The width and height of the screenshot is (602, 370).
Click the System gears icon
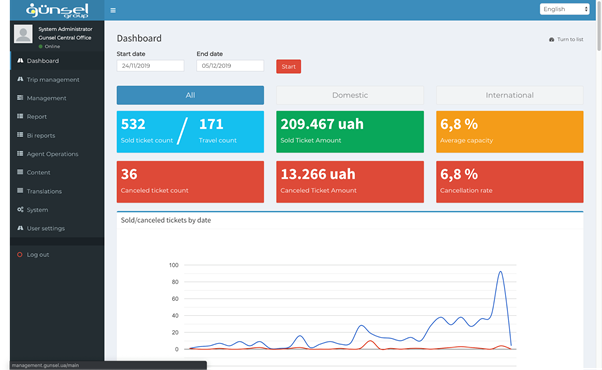tap(20, 209)
